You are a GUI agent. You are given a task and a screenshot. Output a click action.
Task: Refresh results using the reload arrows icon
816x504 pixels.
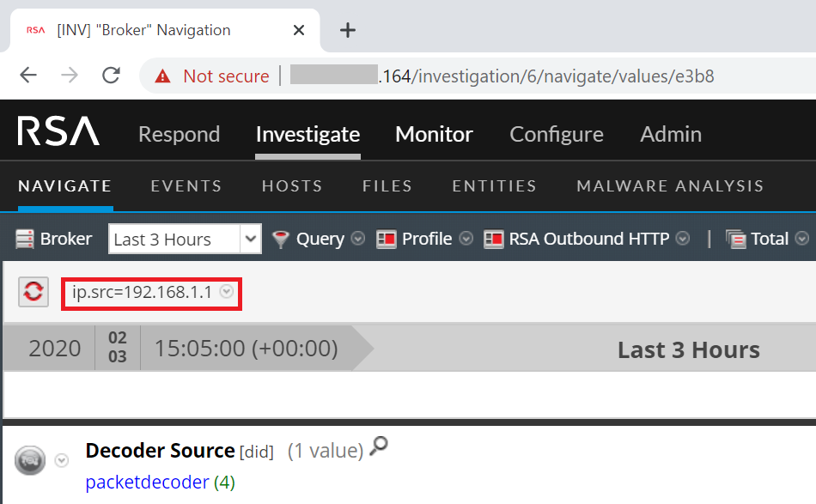click(x=33, y=292)
